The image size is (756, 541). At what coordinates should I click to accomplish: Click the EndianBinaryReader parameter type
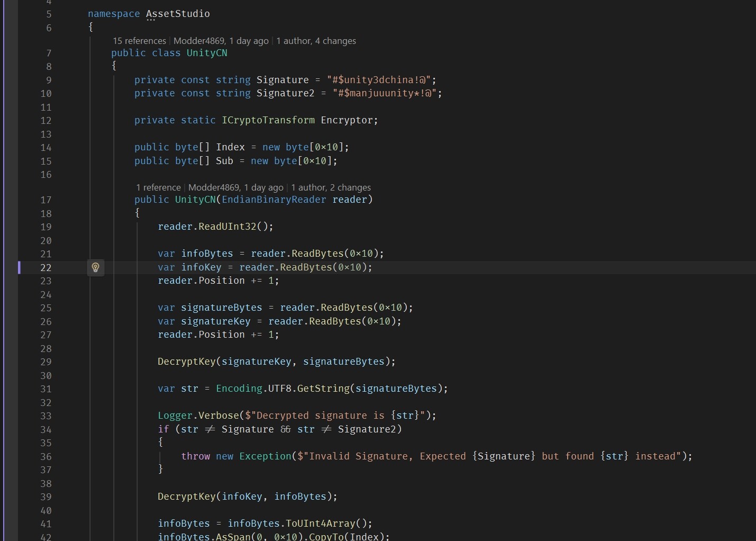click(x=274, y=200)
